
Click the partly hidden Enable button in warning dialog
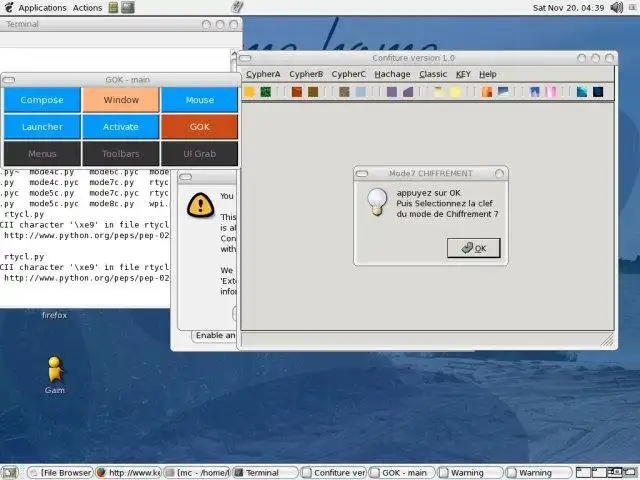(214, 336)
